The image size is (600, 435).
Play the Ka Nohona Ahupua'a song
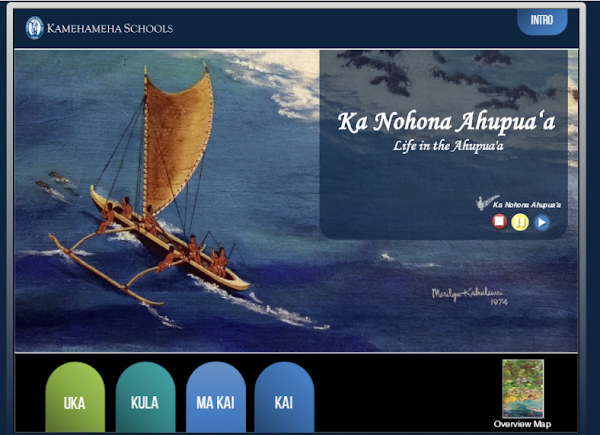(x=541, y=222)
